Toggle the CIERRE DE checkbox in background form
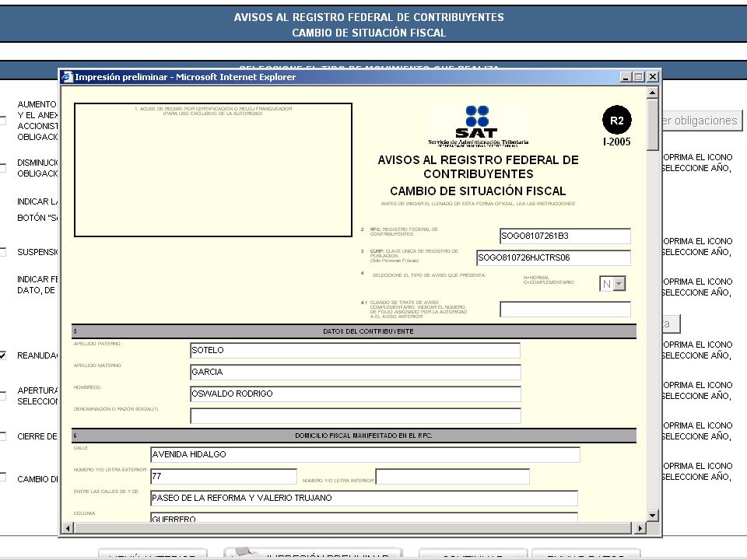Screen dimensions: 747x560 click(2, 436)
